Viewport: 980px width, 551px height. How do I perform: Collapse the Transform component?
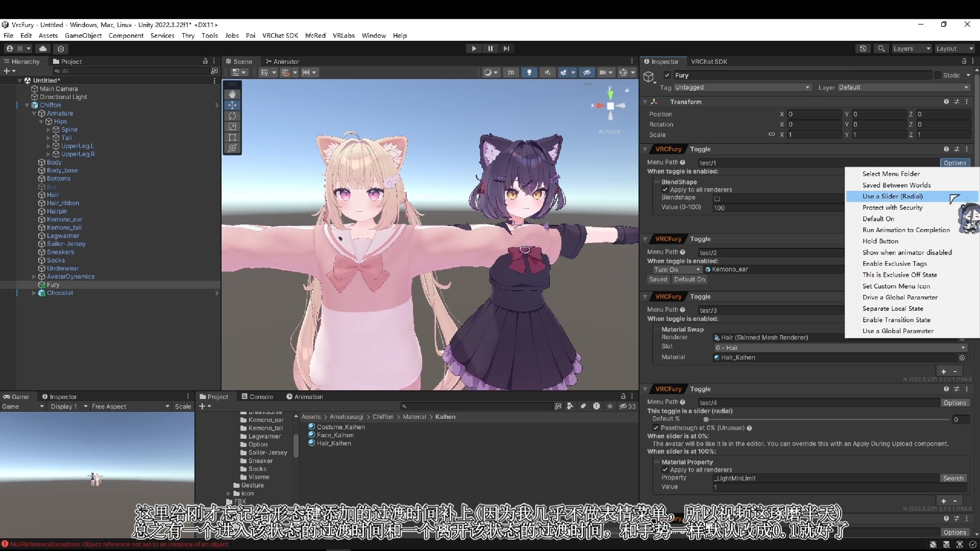tap(645, 102)
